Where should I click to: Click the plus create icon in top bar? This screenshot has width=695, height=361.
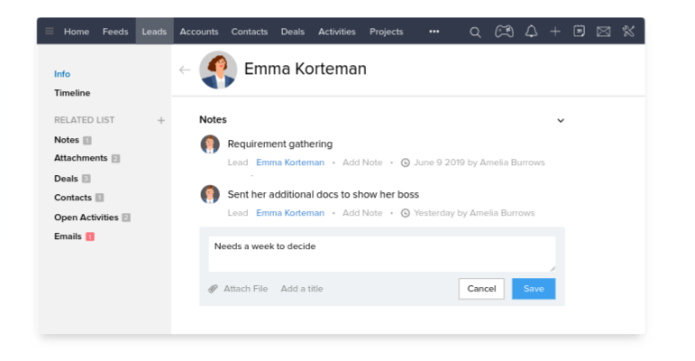click(x=555, y=31)
